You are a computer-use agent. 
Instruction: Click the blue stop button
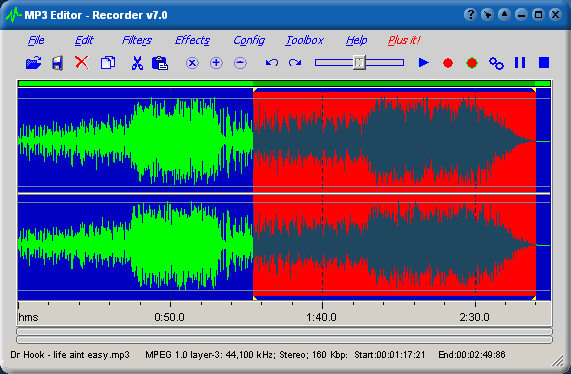(544, 63)
